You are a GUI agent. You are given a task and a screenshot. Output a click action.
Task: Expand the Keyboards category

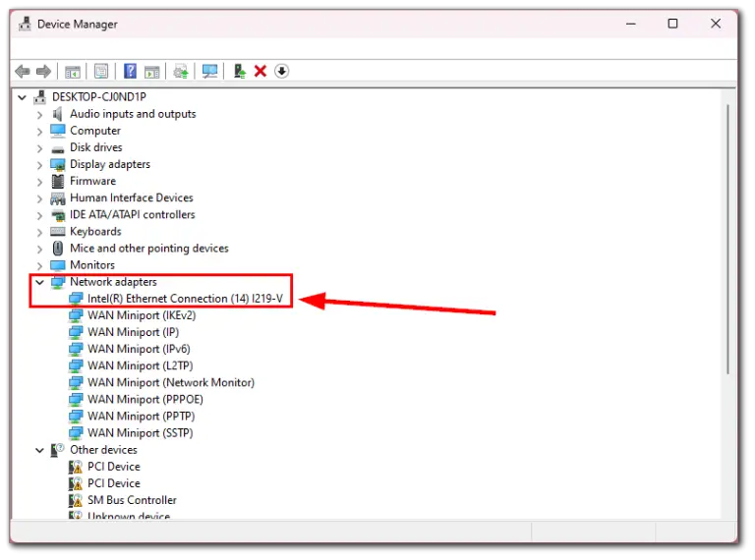click(x=39, y=233)
